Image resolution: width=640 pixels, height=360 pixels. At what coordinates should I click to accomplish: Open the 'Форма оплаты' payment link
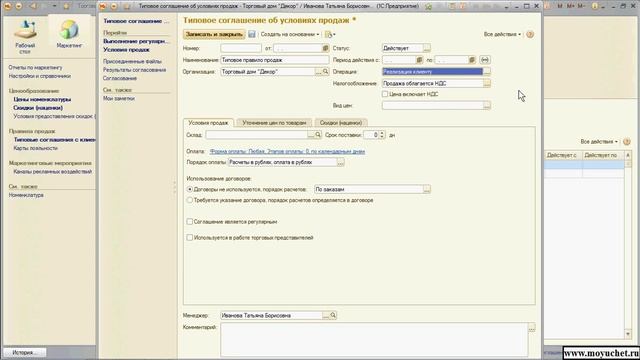[287, 151]
